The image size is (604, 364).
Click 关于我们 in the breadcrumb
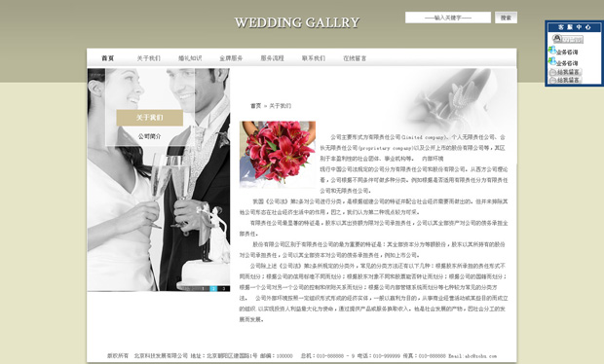point(280,106)
